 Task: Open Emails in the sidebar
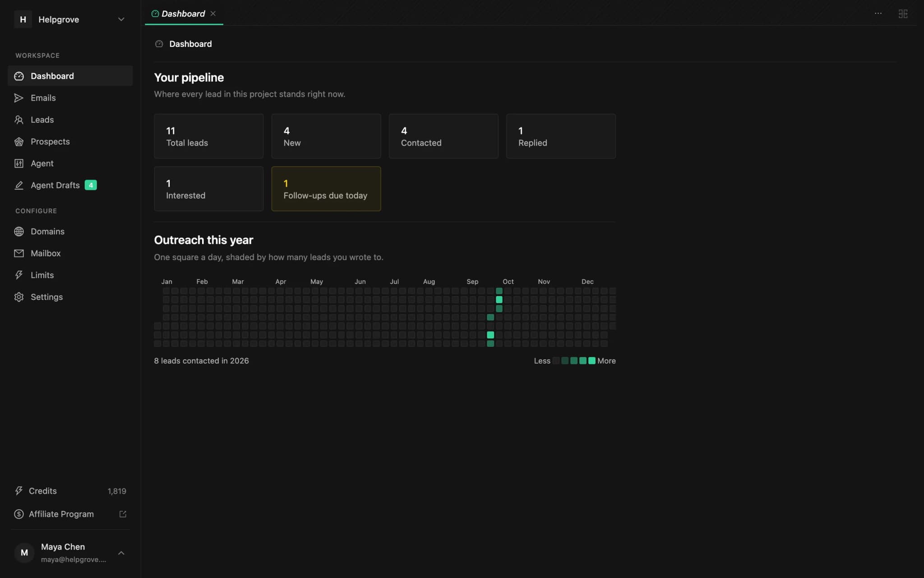click(x=70, y=98)
